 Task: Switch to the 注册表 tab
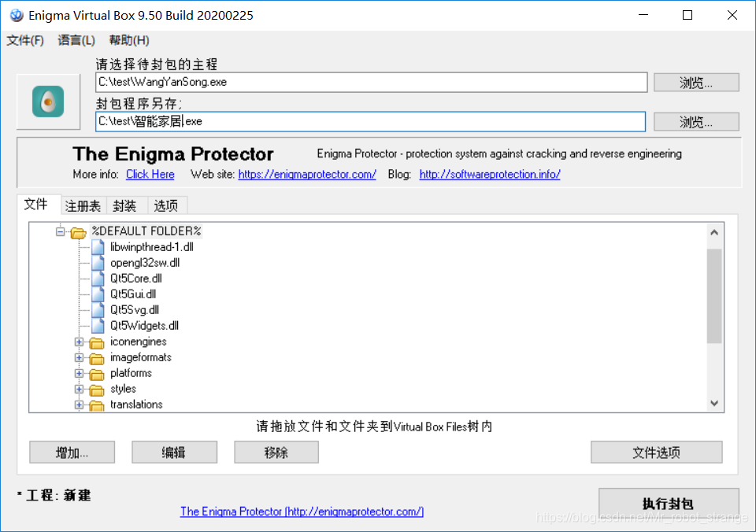coord(83,206)
